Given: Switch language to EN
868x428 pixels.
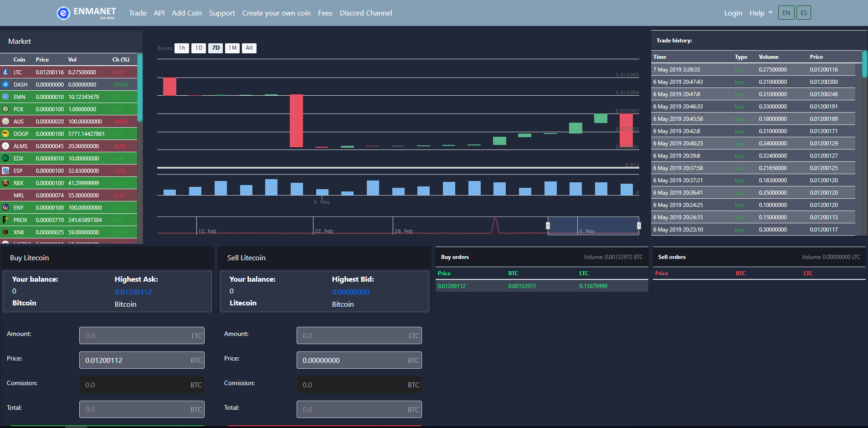Looking at the screenshot, I should [x=786, y=13].
